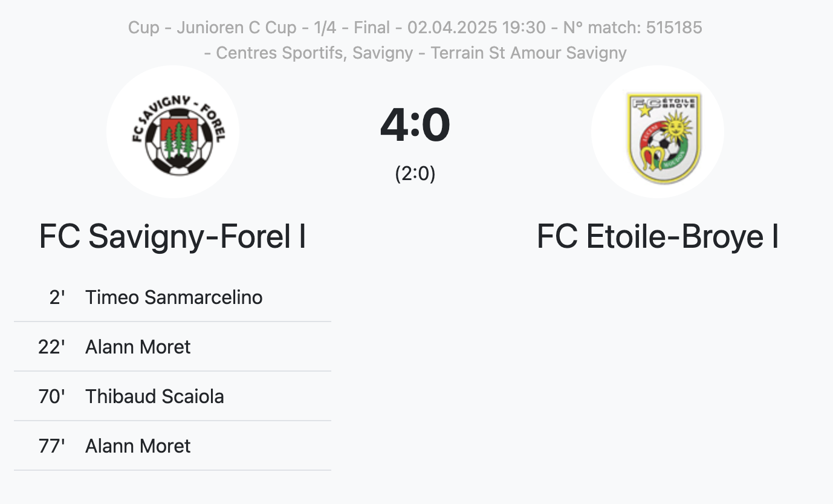The image size is (833, 504).
Task: Click the date 02.04.2025 19:30
Action: (476, 28)
